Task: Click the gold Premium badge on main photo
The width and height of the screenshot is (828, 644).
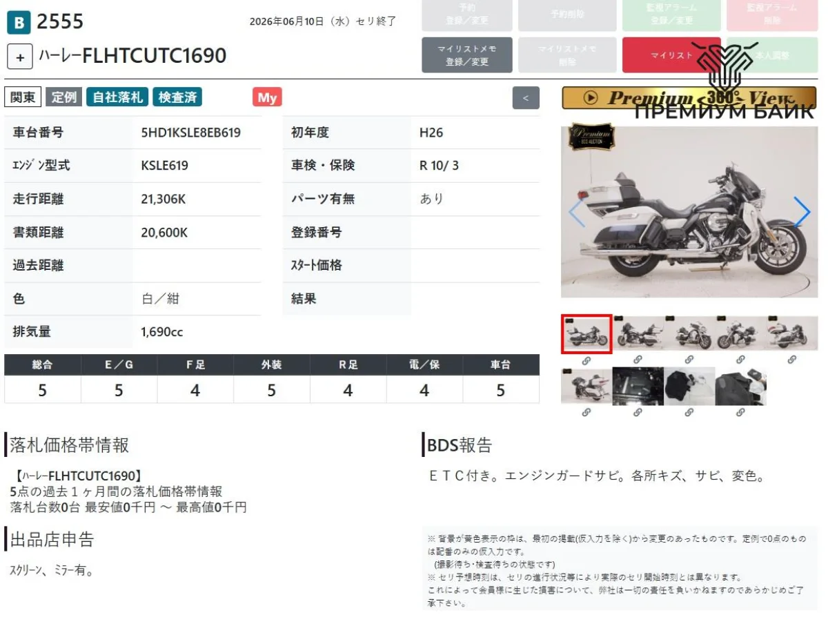Action: pyautogui.click(x=591, y=137)
